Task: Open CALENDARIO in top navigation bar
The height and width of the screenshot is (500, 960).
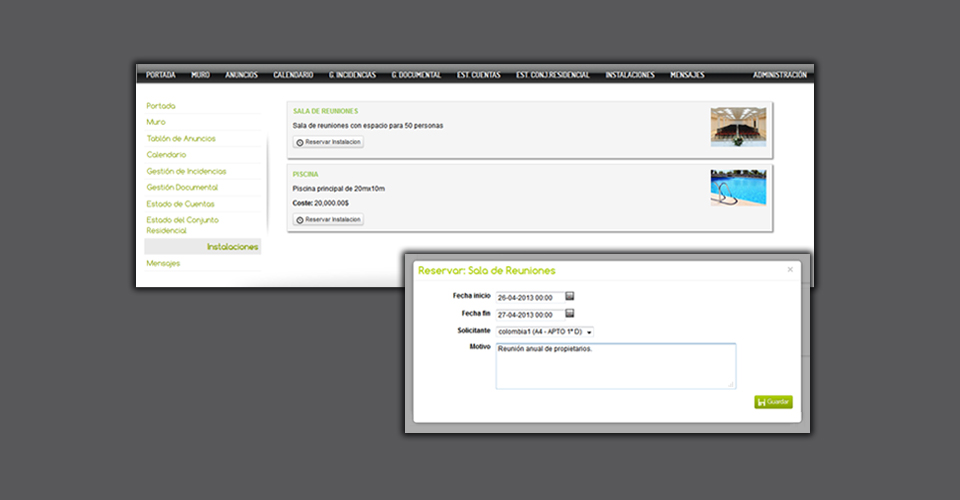Action: (293, 75)
